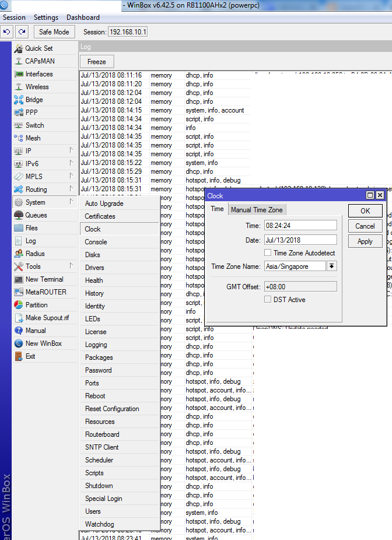
Task: Click the GMT Offset field
Action: pyautogui.click(x=300, y=286)
